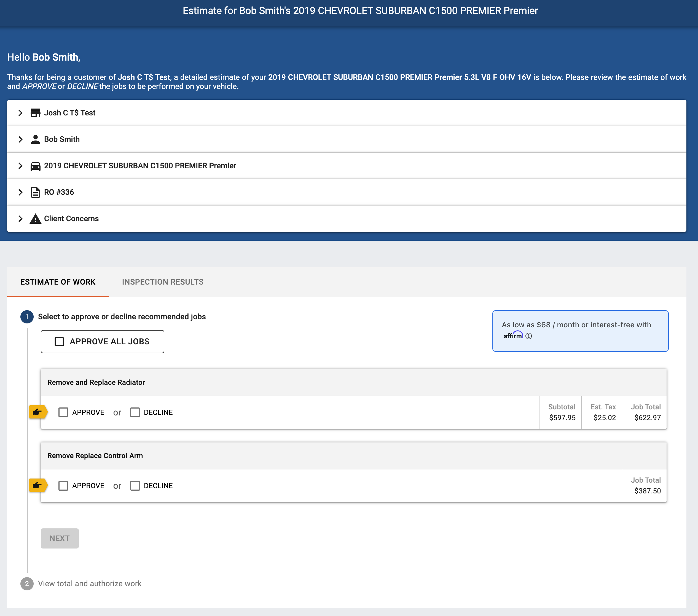Expand the Client Concerns row chevron
Image resolution: width=698 pixels, height=616 pixels.
[x=20, y=219]
